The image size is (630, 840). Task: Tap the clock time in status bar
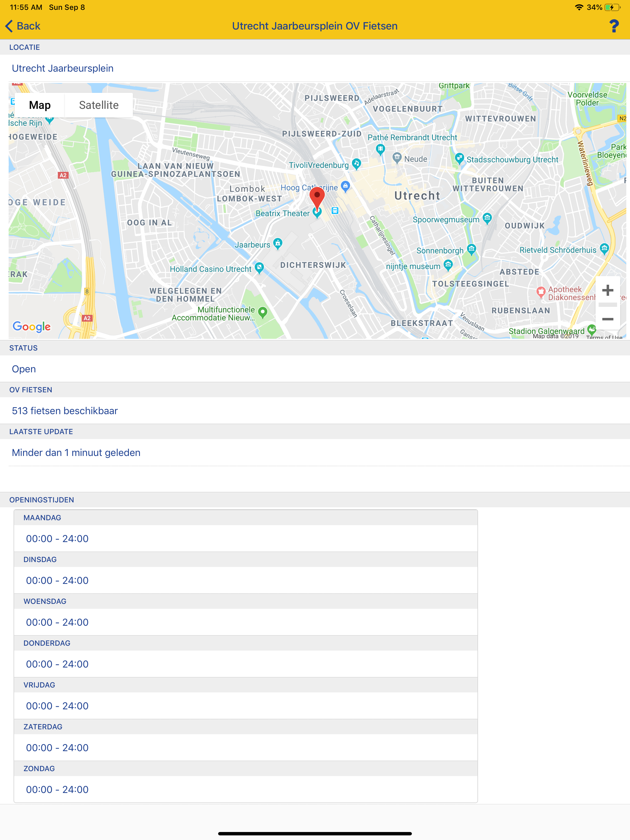[26, 7]
